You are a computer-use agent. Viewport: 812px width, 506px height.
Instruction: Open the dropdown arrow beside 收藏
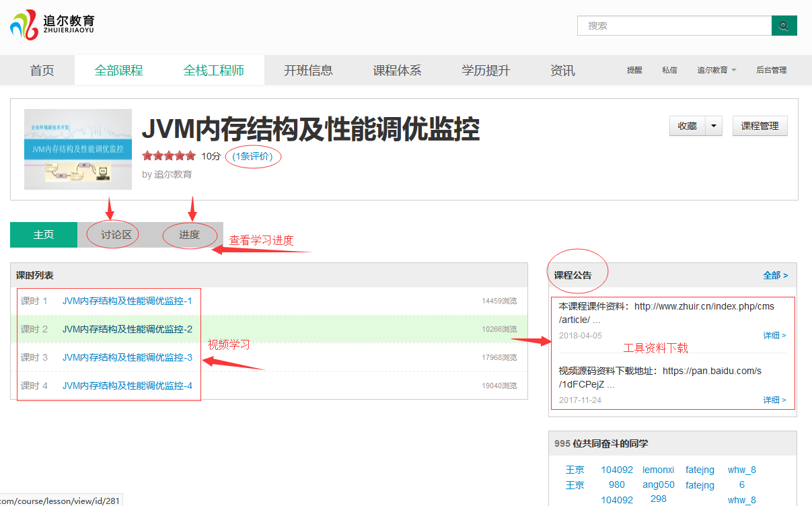tap(713, 126)
